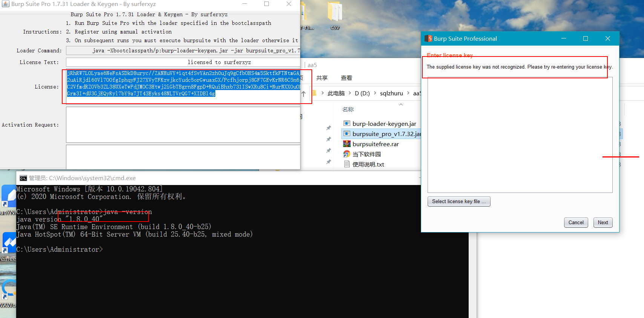Image resolution: width=644 pixels, height=318 pixels.
Task: Click the selected License key text box in keygen
Action: [183, 87]
